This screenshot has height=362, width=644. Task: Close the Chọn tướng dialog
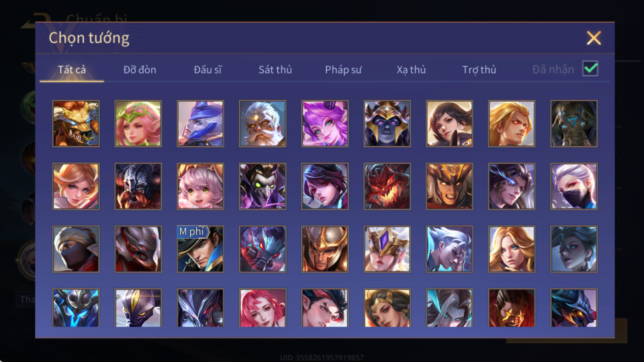594,38
